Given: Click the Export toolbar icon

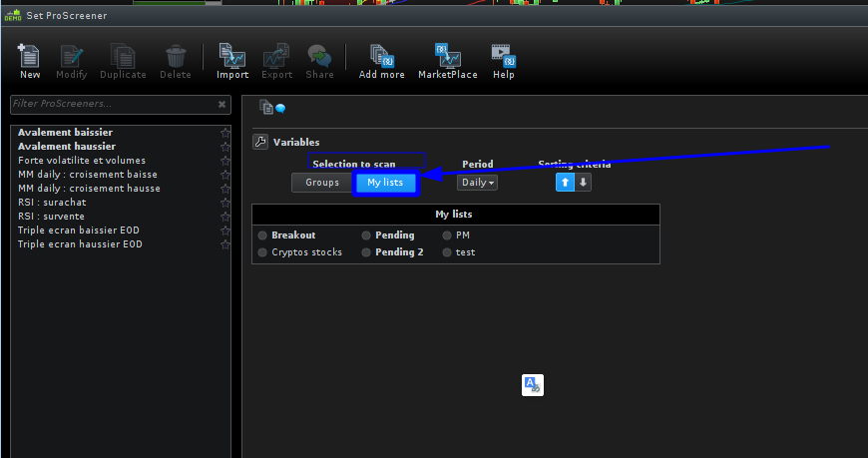Looking at the screenshot, I should coord(276,62).
